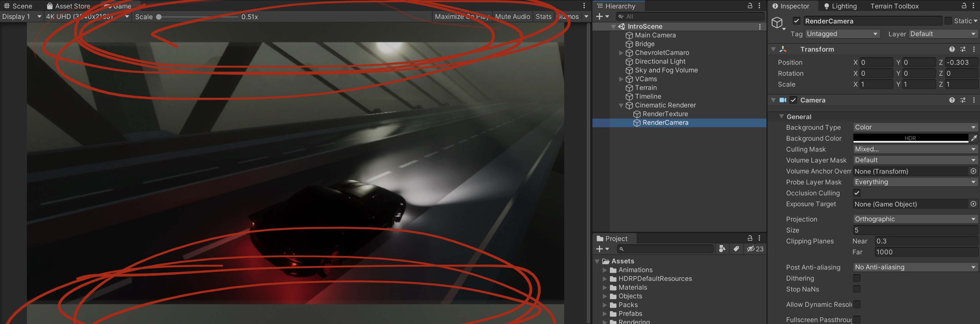Open the Display 1 dropdown

(x=21, y=17)
